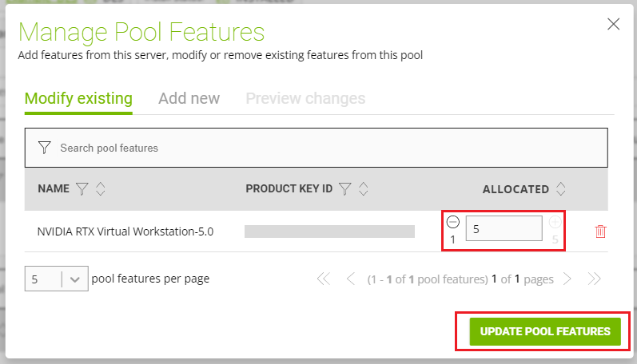Click the Update Pool Features button
The height and width of the screenshot is (364, 637).
545,331
